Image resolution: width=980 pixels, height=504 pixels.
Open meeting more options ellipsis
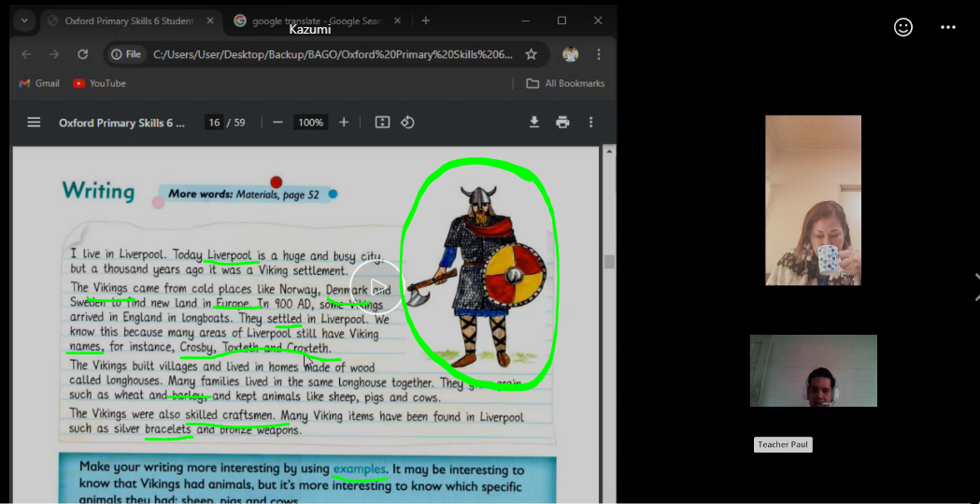pyautogui.click(x=948, y=27)
